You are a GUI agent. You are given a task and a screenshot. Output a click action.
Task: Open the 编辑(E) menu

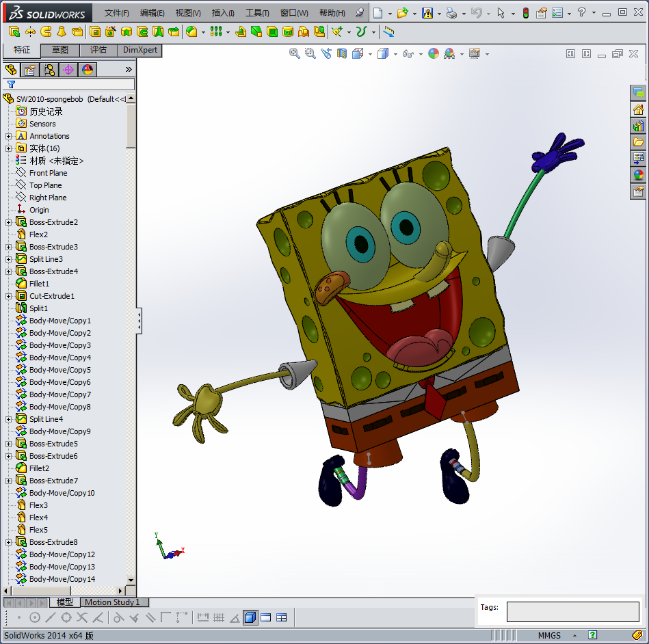click(153, 13)
